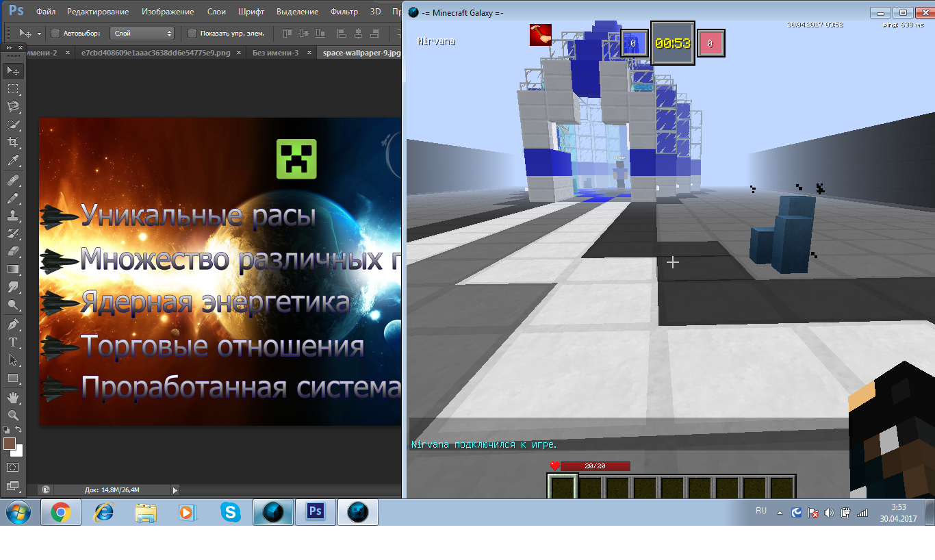
Task: Select the Eyedropper tool
Action: tap(13, 161)
